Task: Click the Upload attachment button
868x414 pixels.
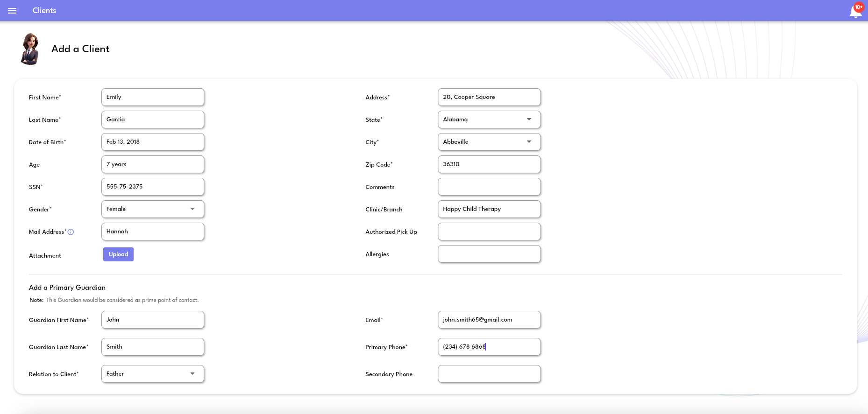Action: coord(118,254)
